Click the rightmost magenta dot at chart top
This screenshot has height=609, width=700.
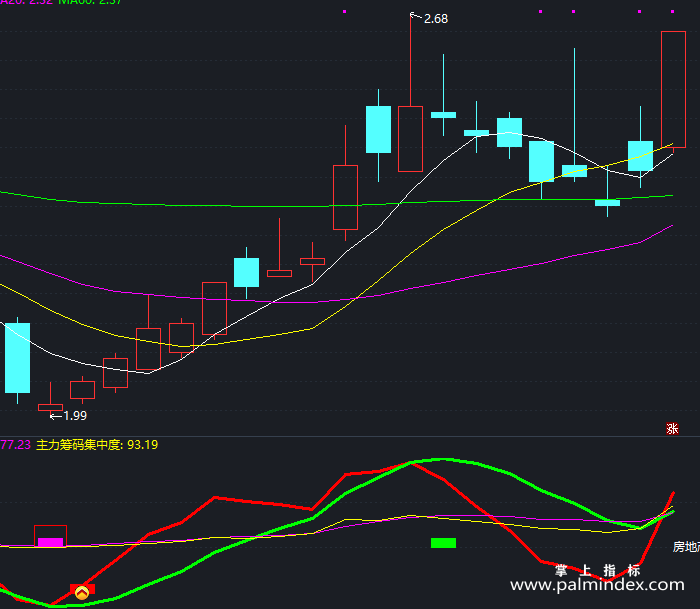(672, 12)
